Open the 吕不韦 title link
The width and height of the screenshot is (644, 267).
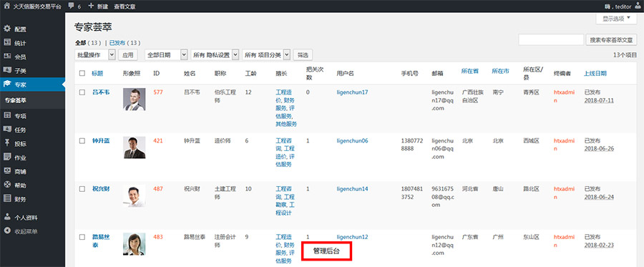(x=101, y=92)
